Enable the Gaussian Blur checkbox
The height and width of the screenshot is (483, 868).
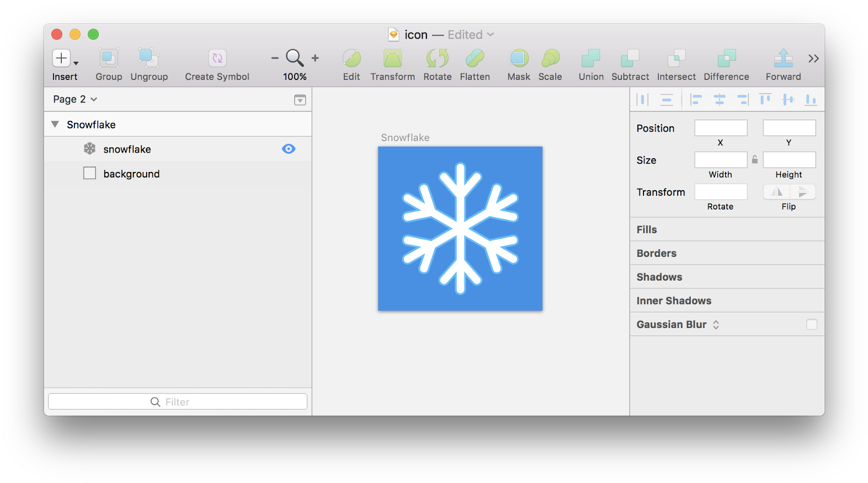coord(811,324)
